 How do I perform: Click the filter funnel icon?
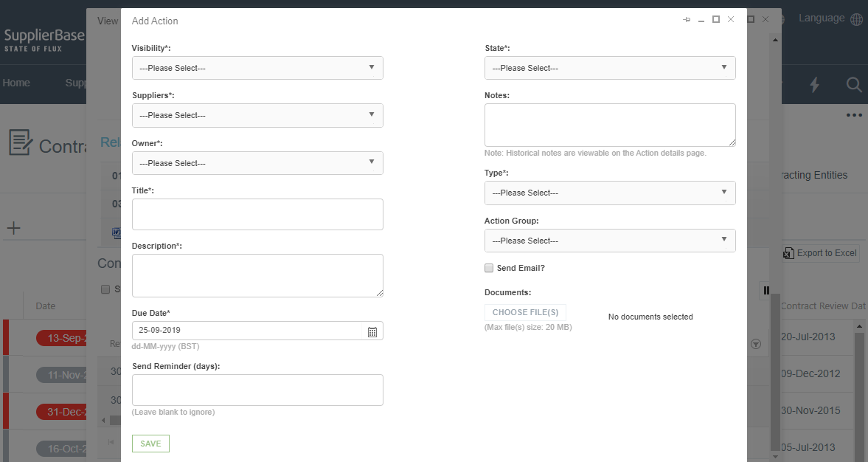(x=756, y=344)
